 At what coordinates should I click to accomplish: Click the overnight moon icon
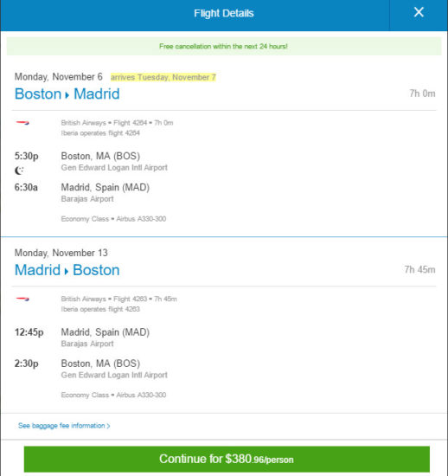pyautogui.click(x=19, y=170)
